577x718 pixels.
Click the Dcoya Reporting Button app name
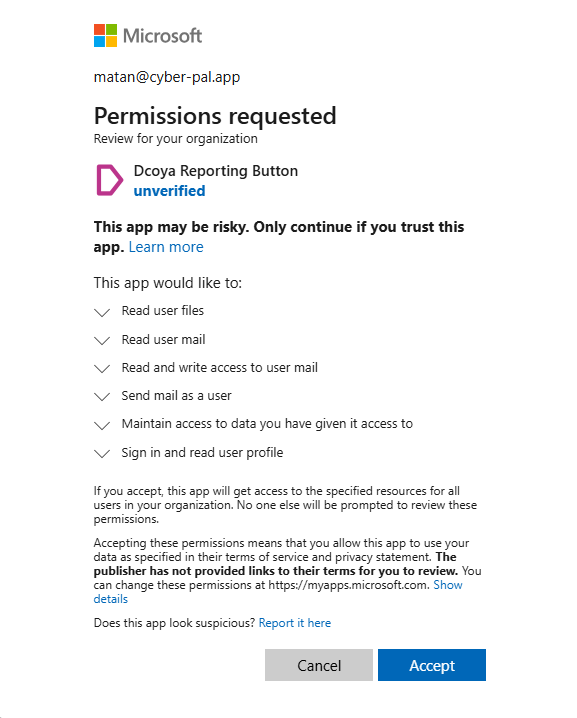(216, 171)
